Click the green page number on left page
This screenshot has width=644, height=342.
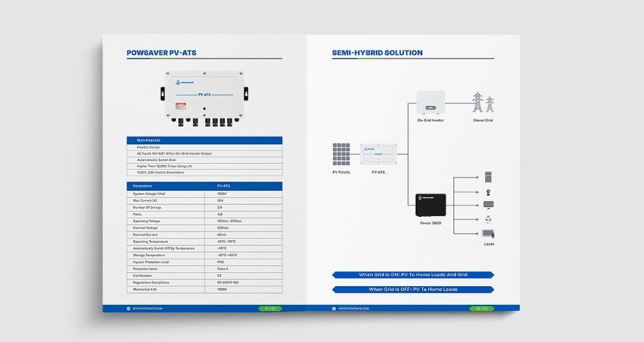pos(270,309)
